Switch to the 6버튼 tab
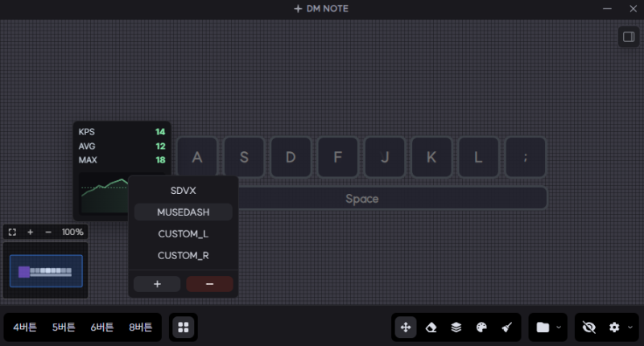Viewport: 644px width, 346px height. [x=102, y=327]
